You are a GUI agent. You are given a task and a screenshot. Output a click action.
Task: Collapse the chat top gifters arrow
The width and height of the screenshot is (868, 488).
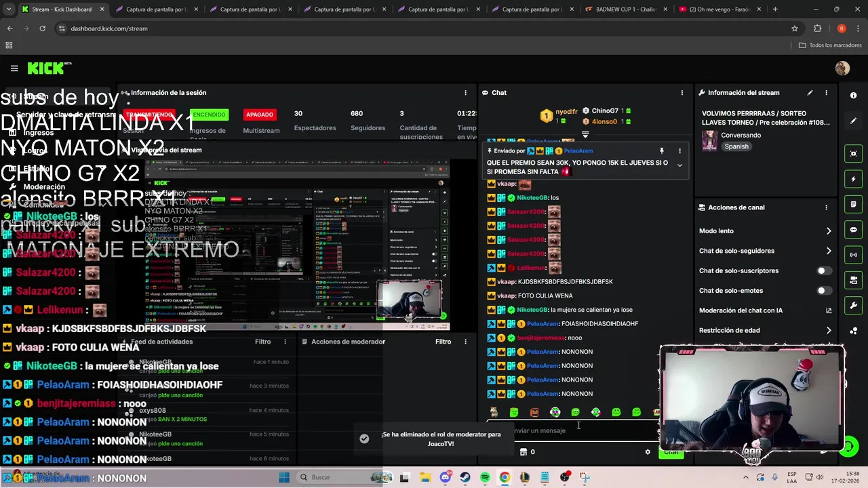(x=585, y=135)
